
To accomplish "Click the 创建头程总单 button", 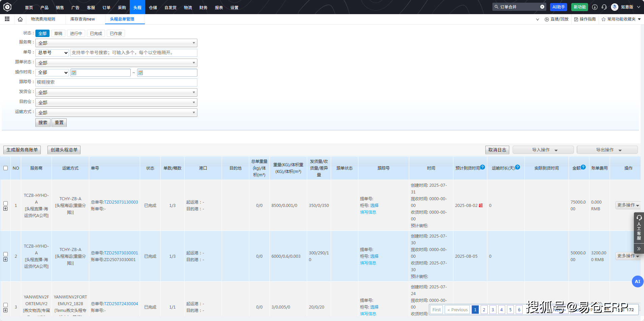I will coord(64,150).
